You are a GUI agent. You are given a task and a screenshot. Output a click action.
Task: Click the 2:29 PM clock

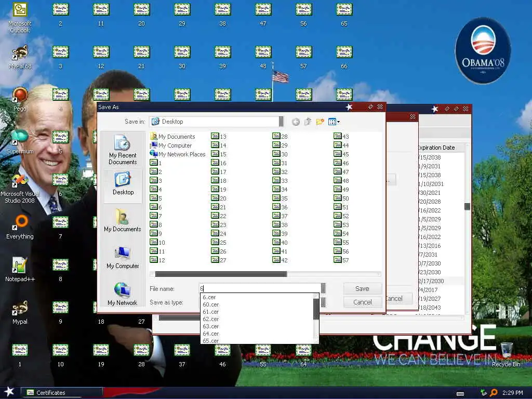[512, 393]
